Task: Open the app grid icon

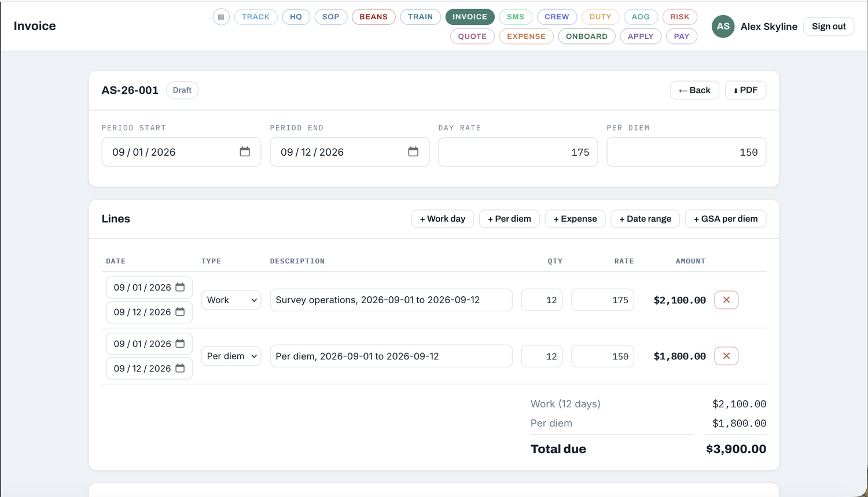Action: 221,17
